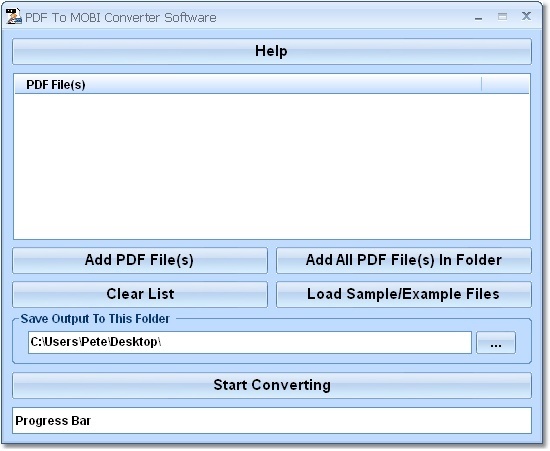Image resolution: width=550 pixels, height=451 pixels.
Task: Click the Progress Bar area
Action: [272, 420]
